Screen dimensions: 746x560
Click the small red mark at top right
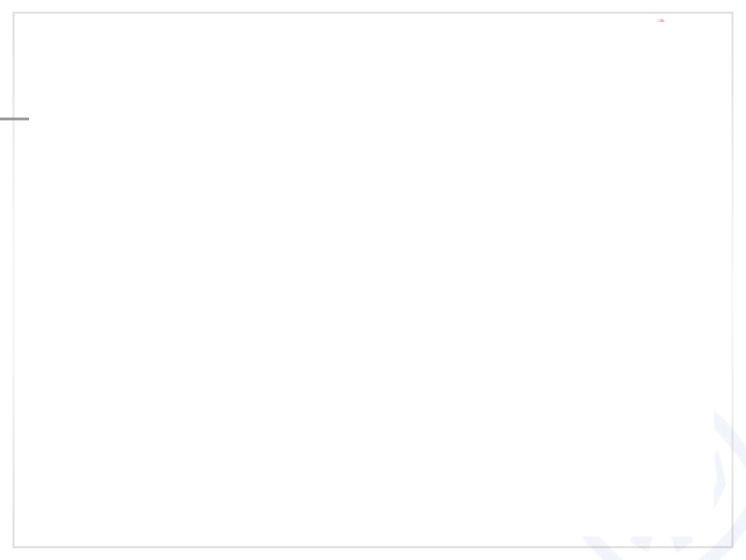661,20
